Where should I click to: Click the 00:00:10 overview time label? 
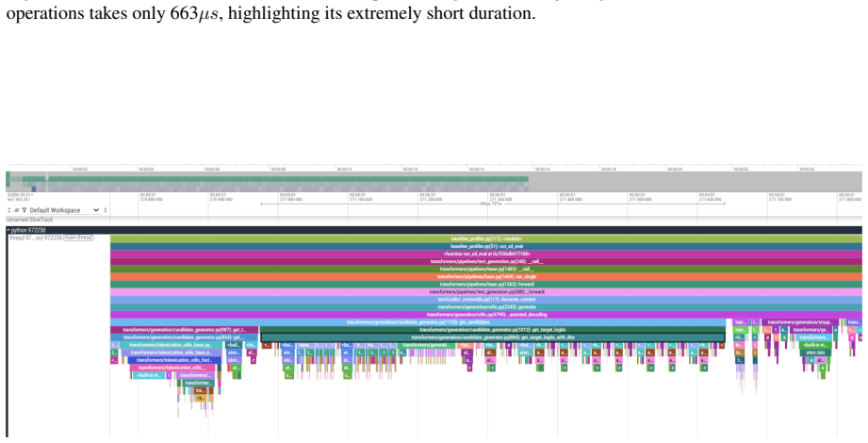344,169
